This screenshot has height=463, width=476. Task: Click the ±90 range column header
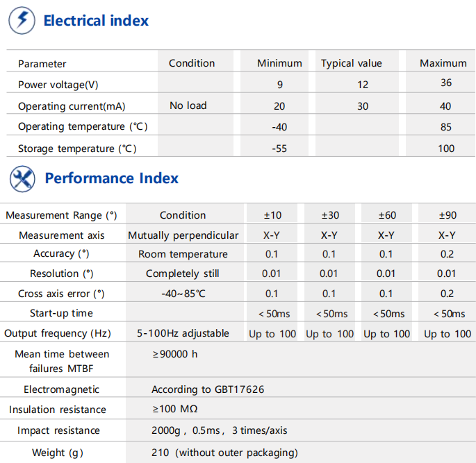pos(448,215)
